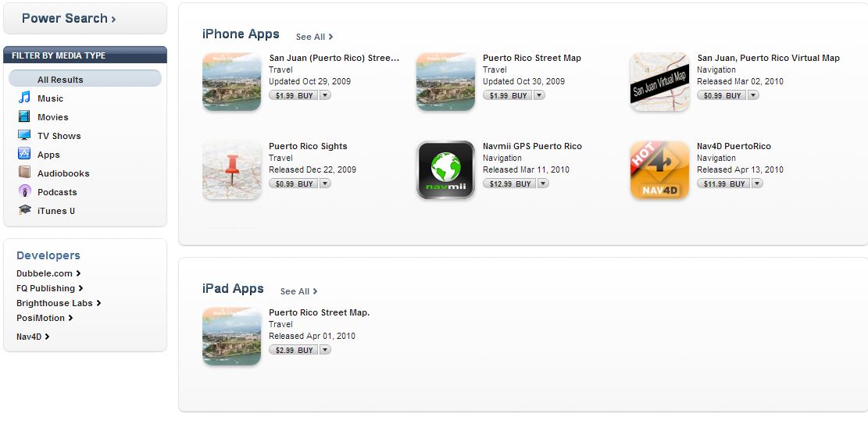The width and height of the screenshot is (868, 435).
Task: Open the Puerto Rico Sights pin icon
Action: 231,170
